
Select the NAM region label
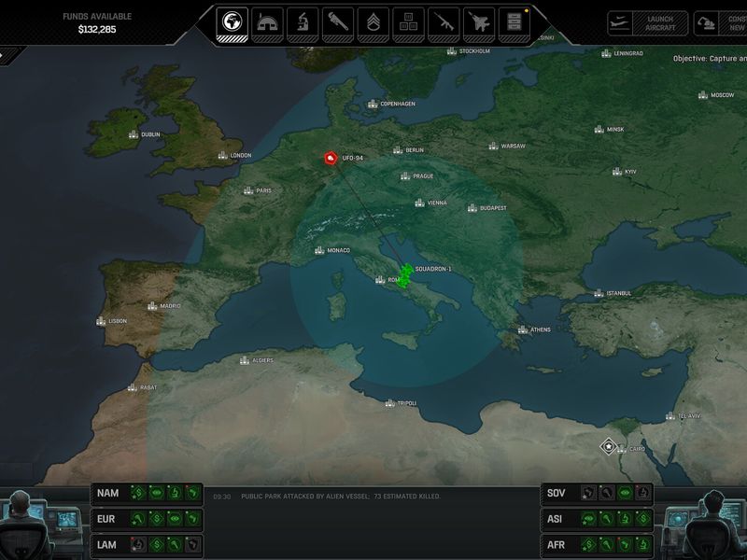[x=107, y=493]
